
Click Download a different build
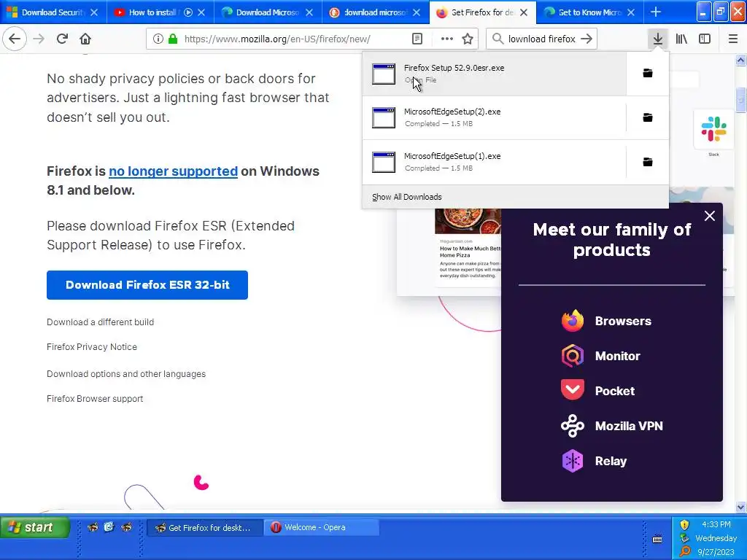pyautogui.click(x=100, y=322)
